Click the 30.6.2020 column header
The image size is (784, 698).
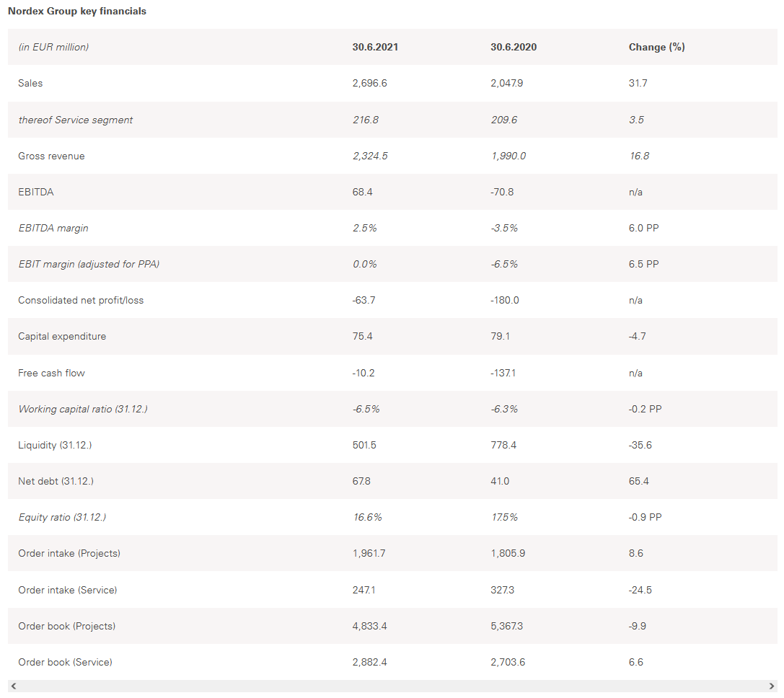click(x=514, y=47)
